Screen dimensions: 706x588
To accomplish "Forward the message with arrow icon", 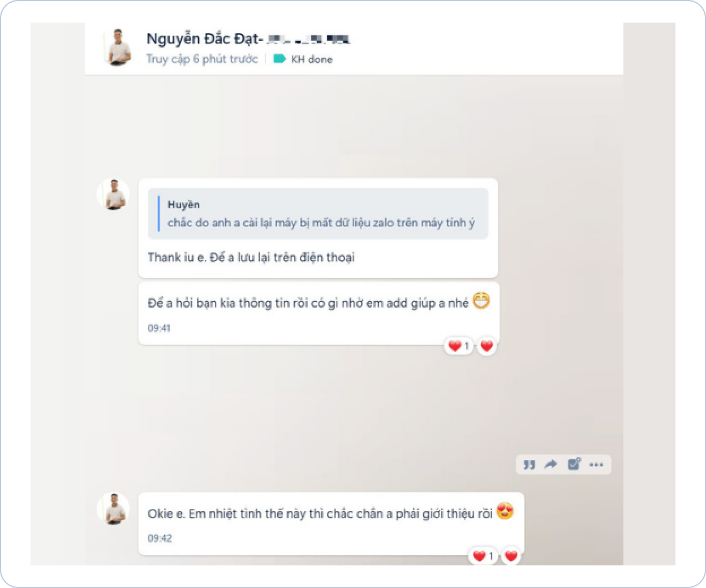I will [550, 465].
